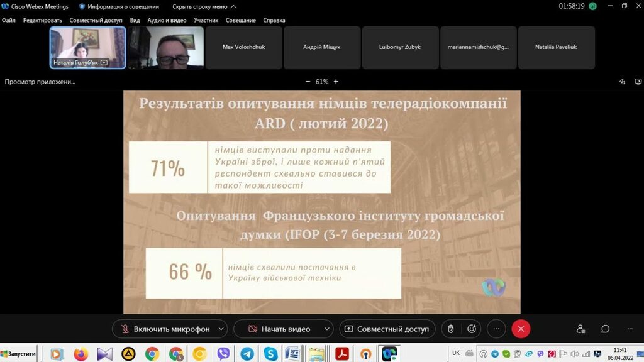Screen dimensions: 644x362
Task: Expand the video options arrow
Action: (x=326, y=329)
